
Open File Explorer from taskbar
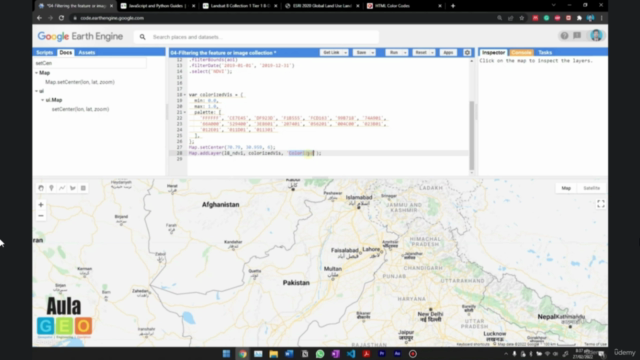tap(273, 354)
